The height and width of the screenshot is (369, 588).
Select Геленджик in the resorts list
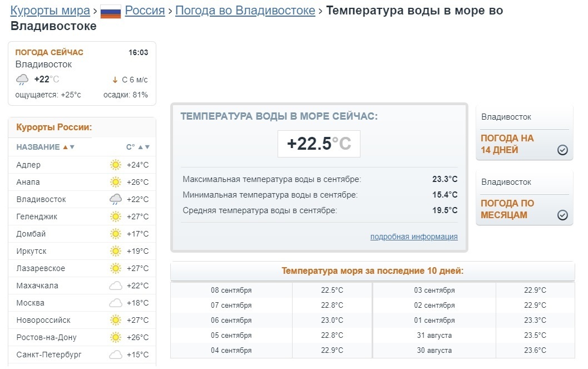click(37, 217)
